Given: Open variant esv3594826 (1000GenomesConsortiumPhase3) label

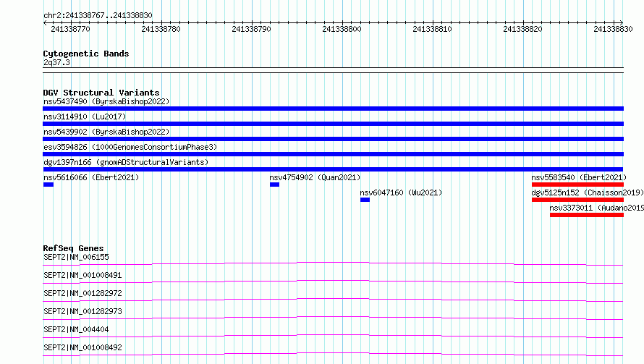Looking at the screenshot, I should click(x=130, y=147).
